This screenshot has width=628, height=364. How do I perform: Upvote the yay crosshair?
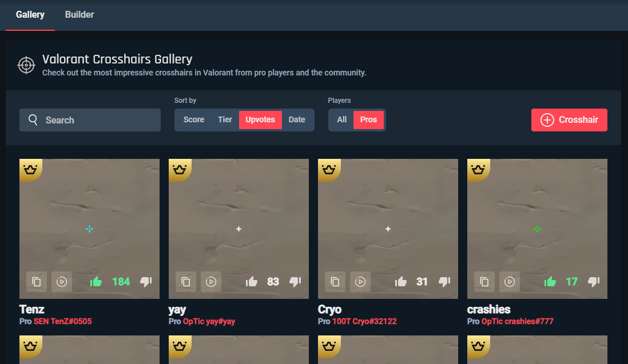tap(252, 282)
